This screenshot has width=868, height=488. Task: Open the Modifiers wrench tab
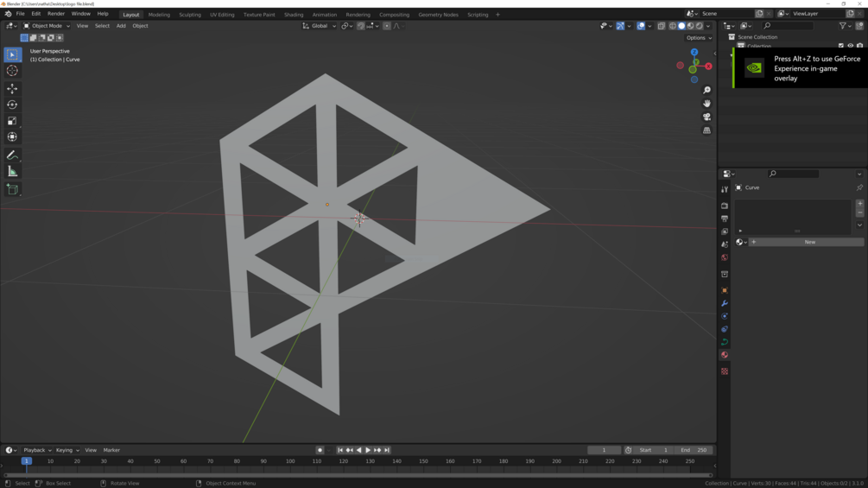pyautogui.click(x=725, y=303)
